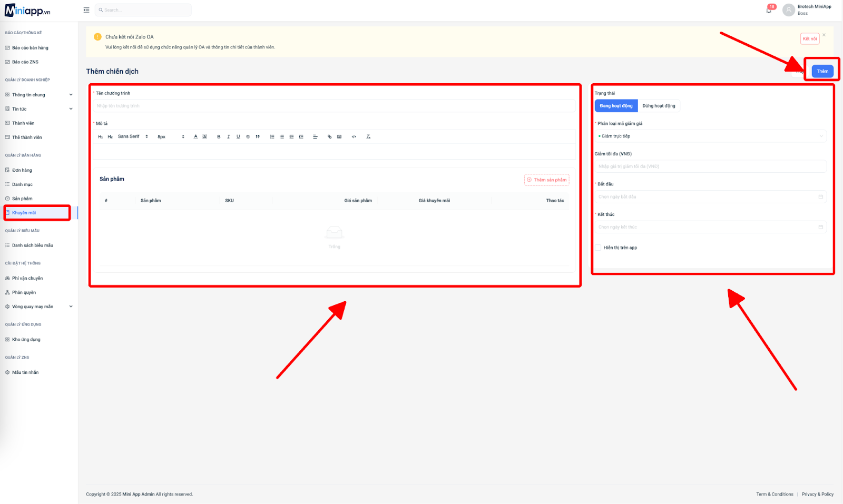Toggle underline formatting in Mô tả editor
The width and height of the screenshot is (843, 504).
[x=238, y=137]
